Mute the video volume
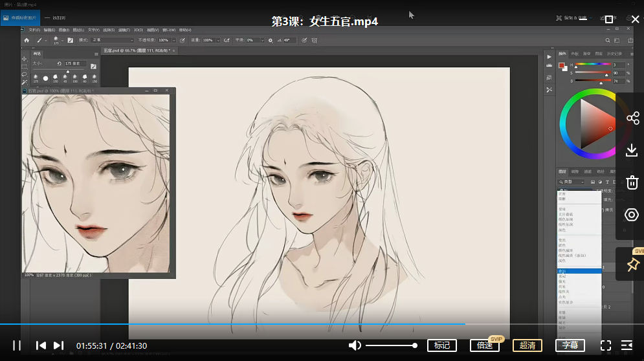The height and width of the screenshot is (361, 644). [355, 345]
